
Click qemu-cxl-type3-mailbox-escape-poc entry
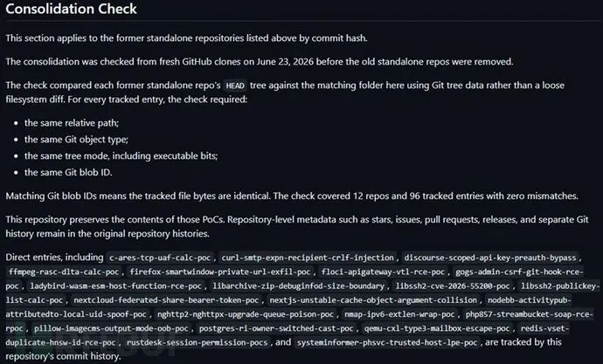[437, 328]
